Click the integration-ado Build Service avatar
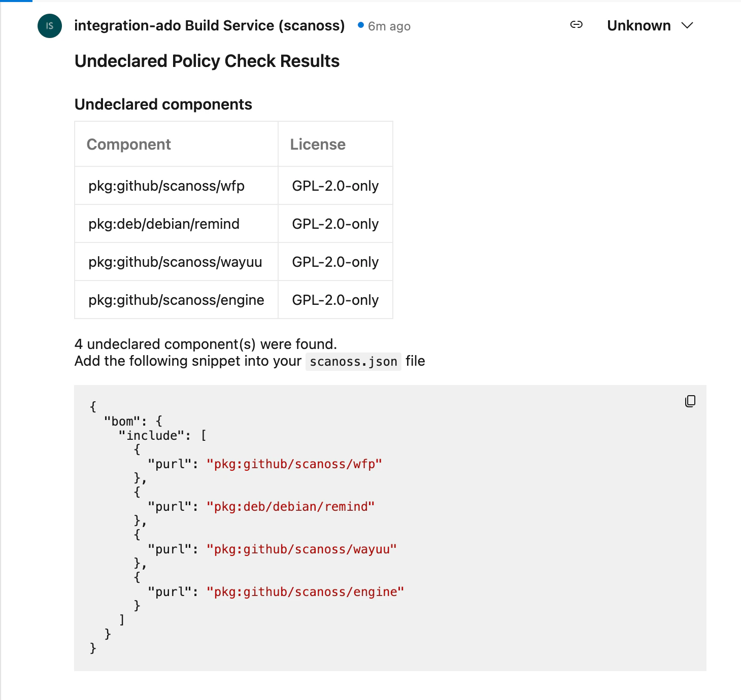This screenshot has height=700, width=741. coord(49,26)
